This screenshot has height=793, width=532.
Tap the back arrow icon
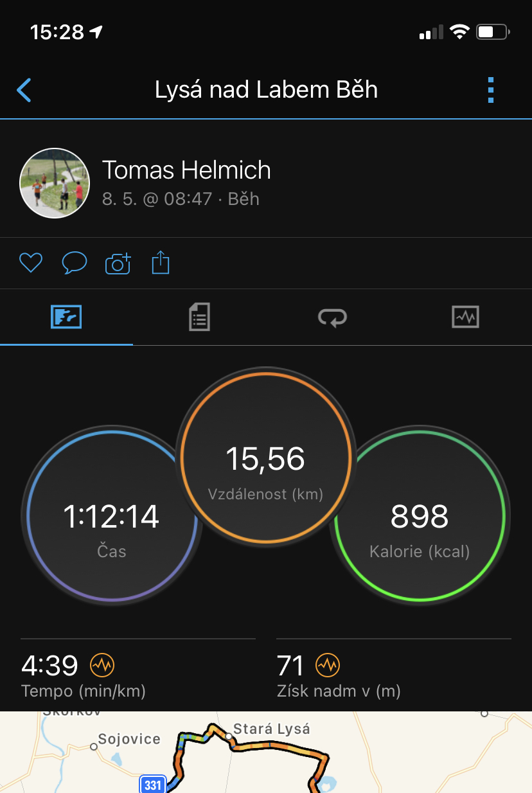[24, 91]
